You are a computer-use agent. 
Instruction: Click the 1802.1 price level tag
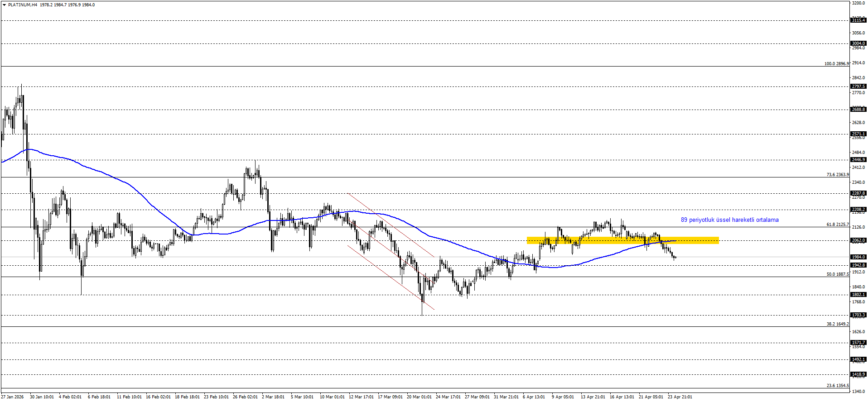pyautogui.click(x=858, y=295)
